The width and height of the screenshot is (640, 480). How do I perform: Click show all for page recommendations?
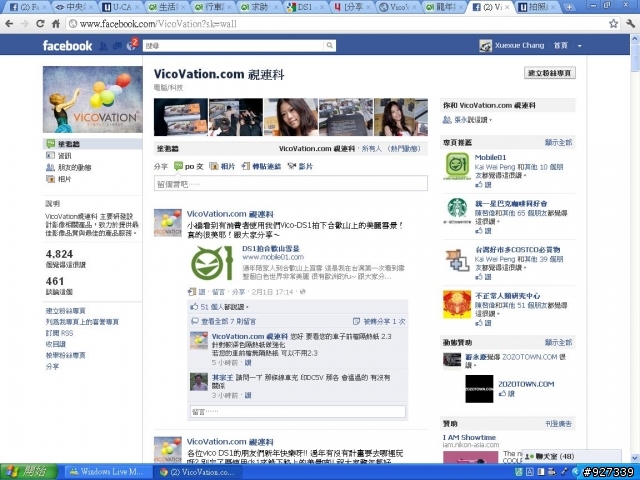coord(558,142)
